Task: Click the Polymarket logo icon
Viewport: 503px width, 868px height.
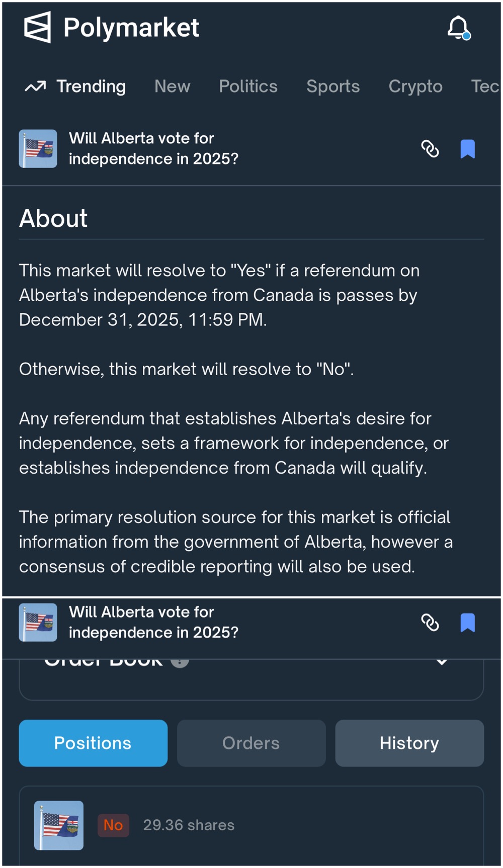Action: point(37,27)
